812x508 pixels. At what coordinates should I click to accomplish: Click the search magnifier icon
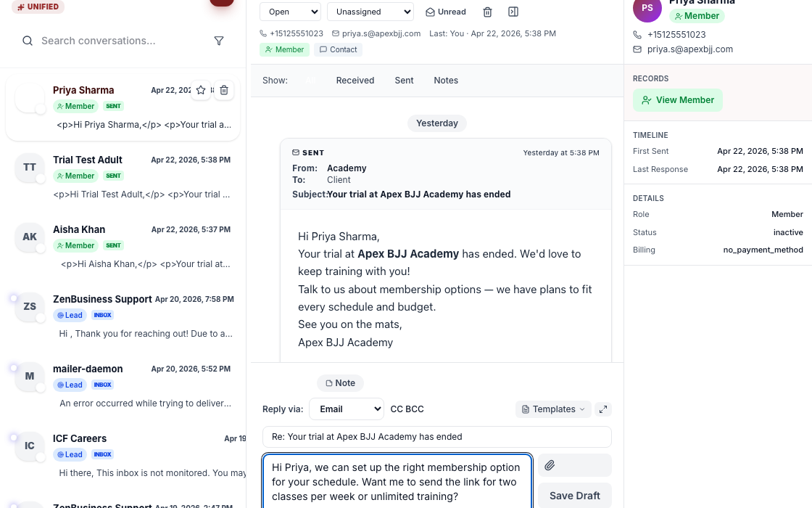coord(28,41)
